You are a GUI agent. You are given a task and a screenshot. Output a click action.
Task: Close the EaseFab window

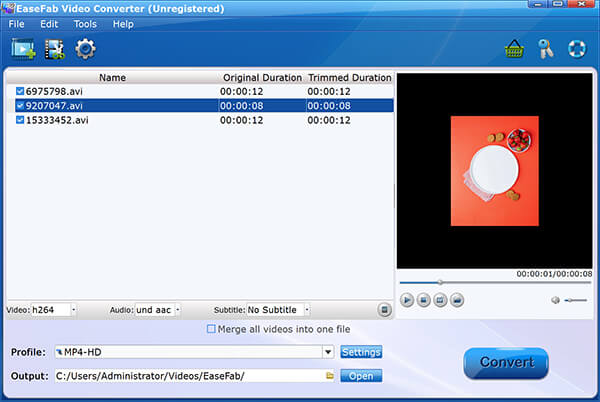(581, 4)
